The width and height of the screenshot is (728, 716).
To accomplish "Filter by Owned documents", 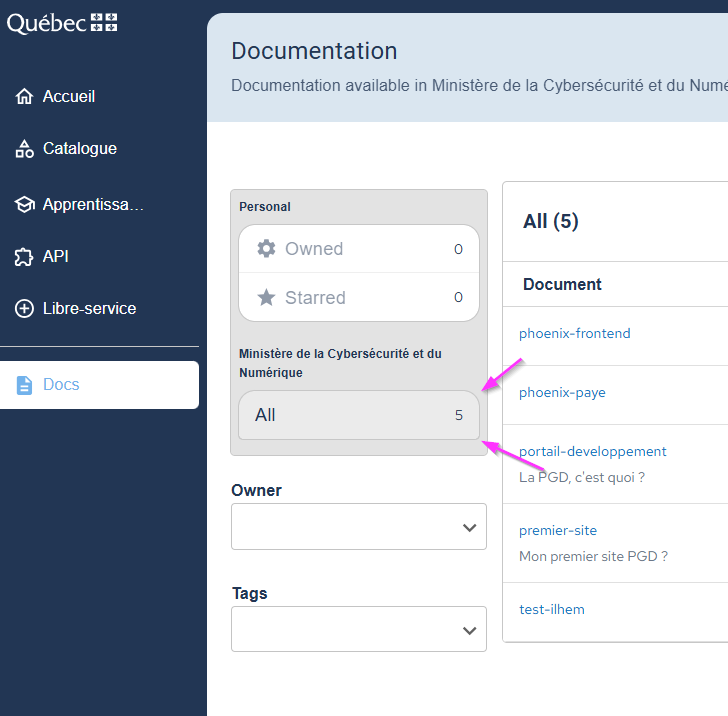I will 359,249.
